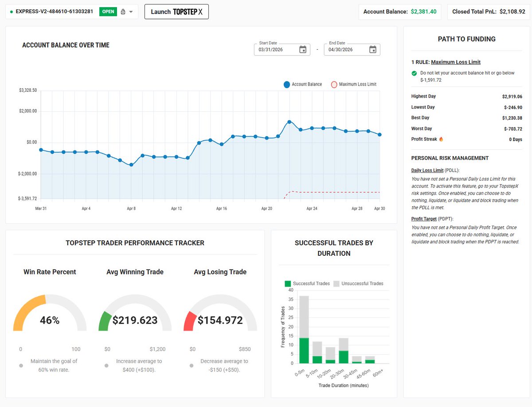Open the Daily Loss Limit link
Screen dimensions: 532x407
[x=427, y=170]
